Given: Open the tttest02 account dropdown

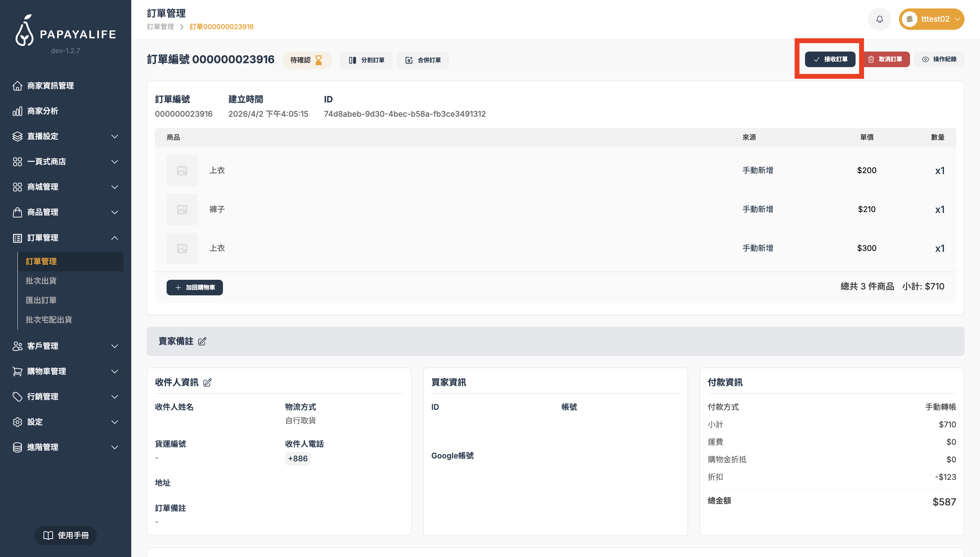Looking at the screenshot, I should 931,19.
